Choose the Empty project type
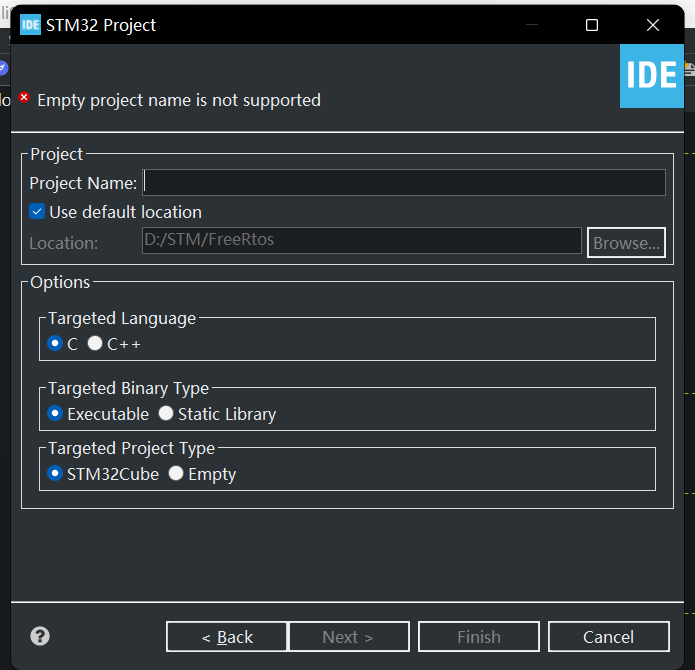 click(176, 474)
